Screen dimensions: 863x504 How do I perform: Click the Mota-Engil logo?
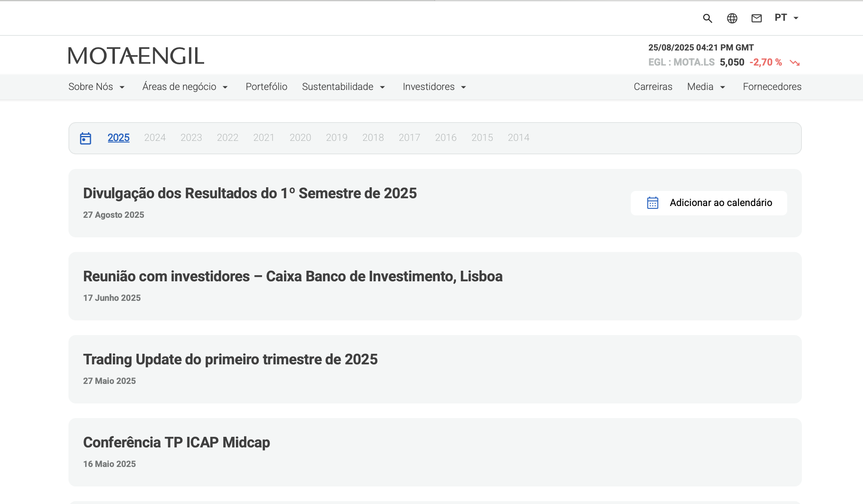point(136,56)
